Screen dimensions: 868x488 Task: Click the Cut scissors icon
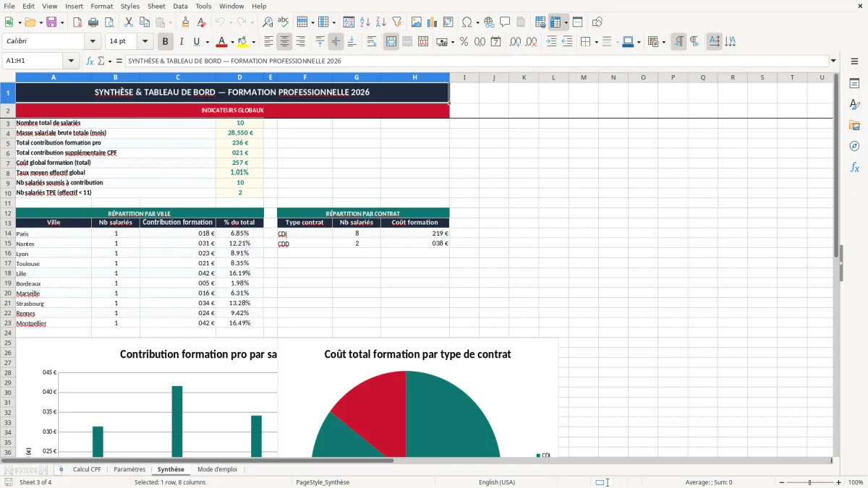tap(129, 22)
